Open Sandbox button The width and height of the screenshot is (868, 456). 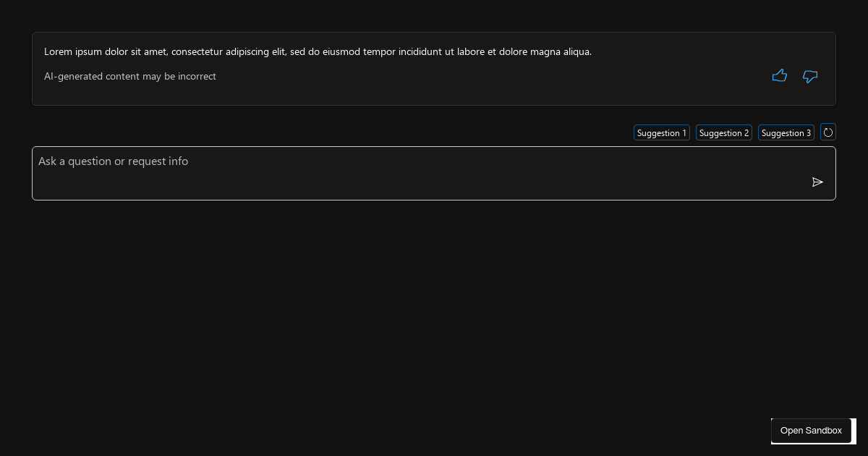click(x=811, y=431)
